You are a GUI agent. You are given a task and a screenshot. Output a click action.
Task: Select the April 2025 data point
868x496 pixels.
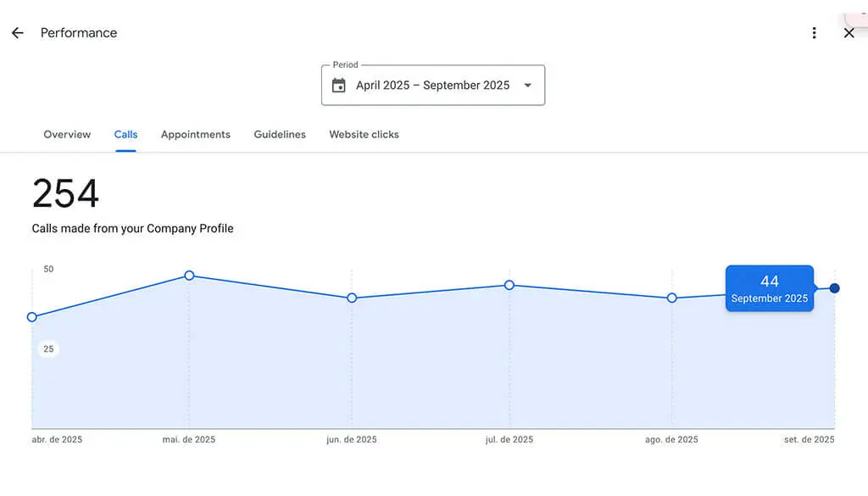(x=31, y=317)
